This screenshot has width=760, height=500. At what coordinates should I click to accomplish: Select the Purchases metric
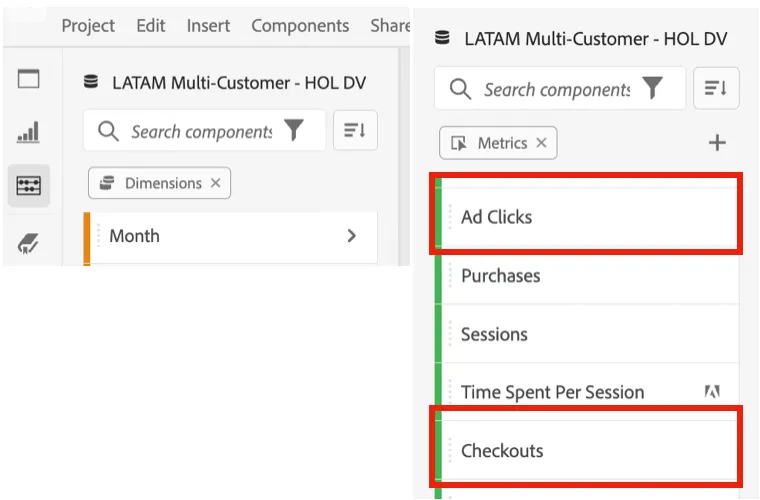pos(587,275)
